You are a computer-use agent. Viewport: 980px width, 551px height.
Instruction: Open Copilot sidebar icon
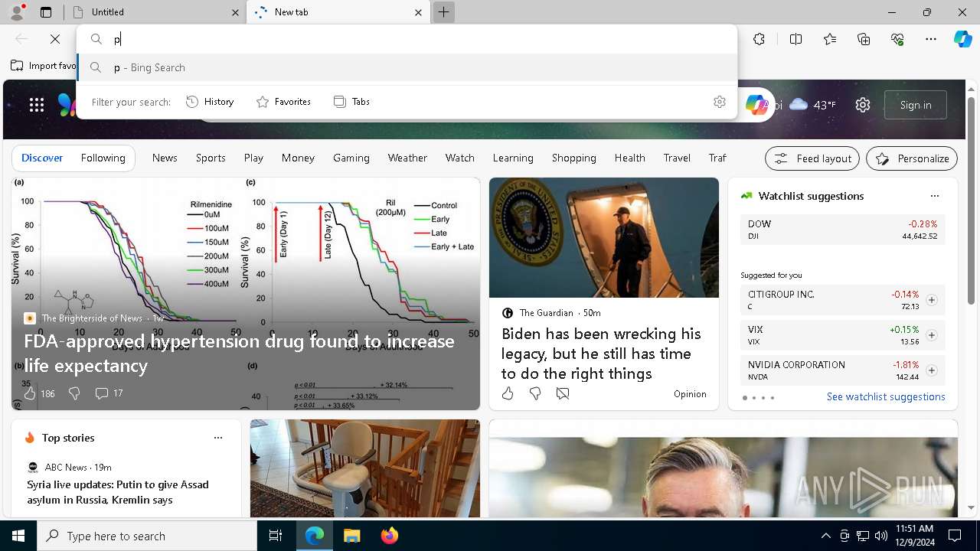[x=962, y=39]
